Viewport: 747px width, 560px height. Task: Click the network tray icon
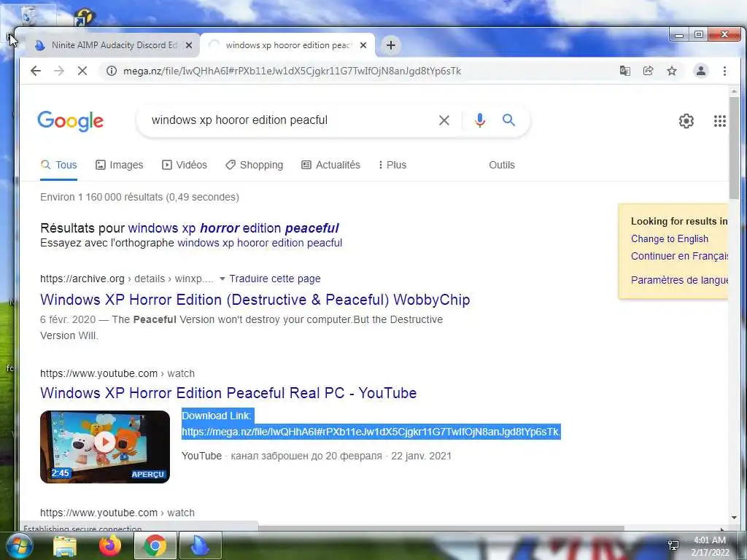[673, 545]
